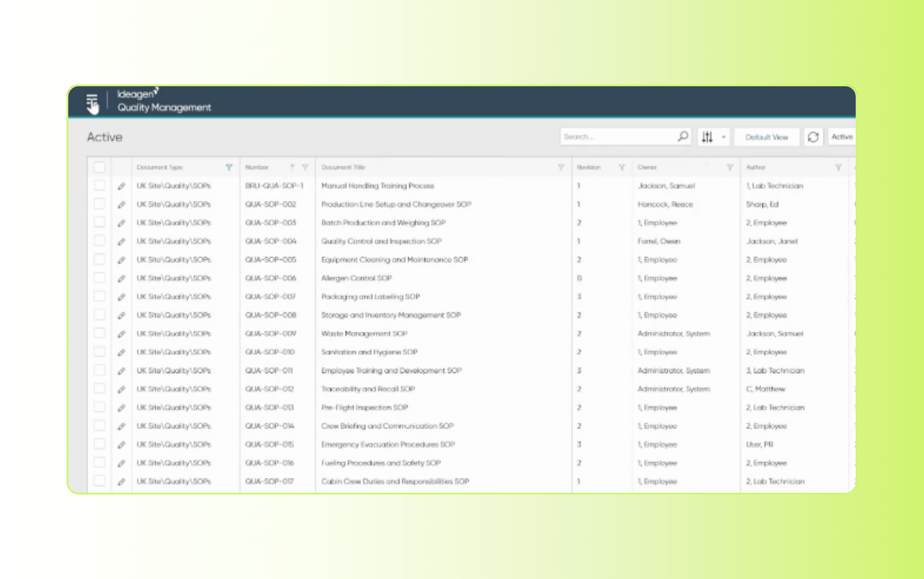
Task: Click the QUA-SOP-009 number cell
Action: point(270,334)
